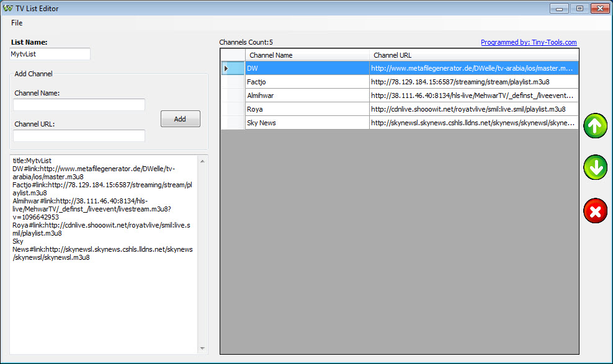The width and height of the screenshot is (613, 364).
Task: Move selected channel down with green arrow
Action: [x=595, y=167]
